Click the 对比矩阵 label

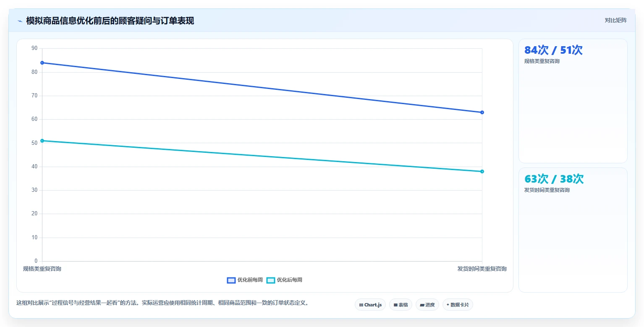[615, 21]
